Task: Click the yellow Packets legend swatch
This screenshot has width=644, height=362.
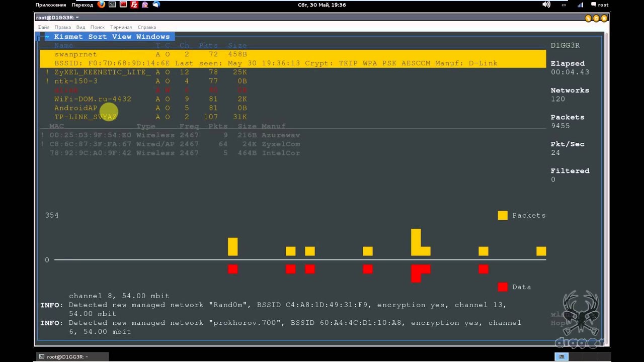Action: coord(503,215)
